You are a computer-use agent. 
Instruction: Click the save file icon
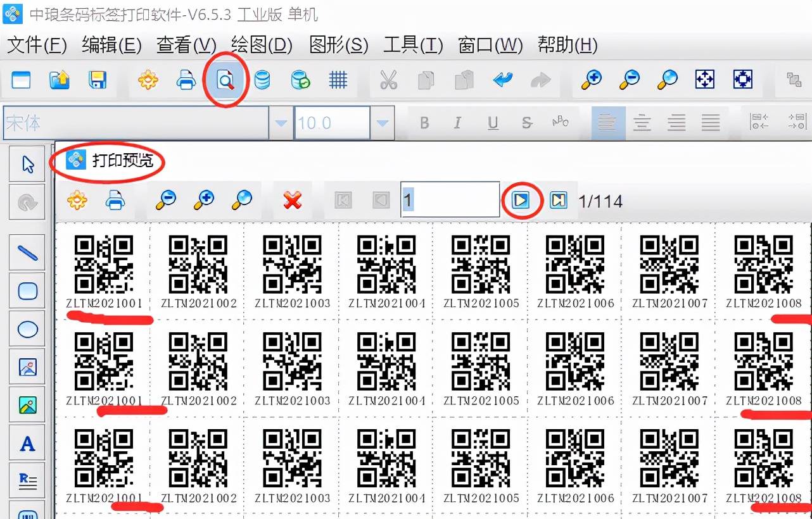(97, 80)
